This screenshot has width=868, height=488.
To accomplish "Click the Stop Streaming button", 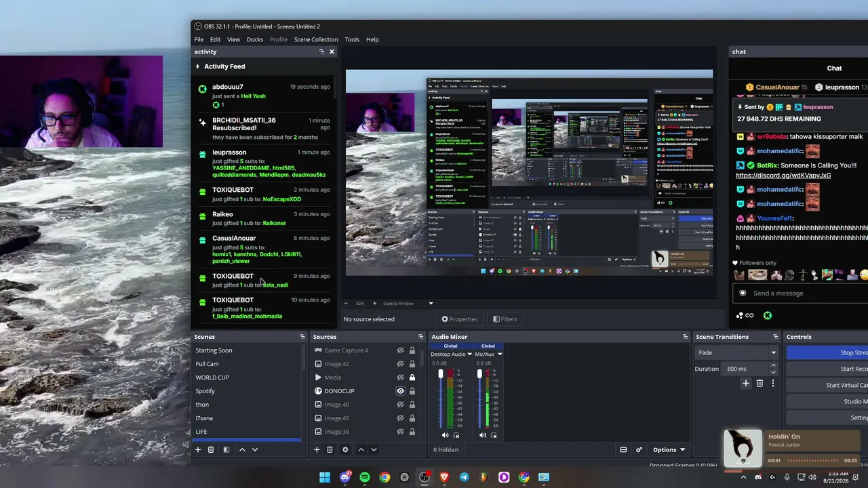I will click(x=827, y=352).
